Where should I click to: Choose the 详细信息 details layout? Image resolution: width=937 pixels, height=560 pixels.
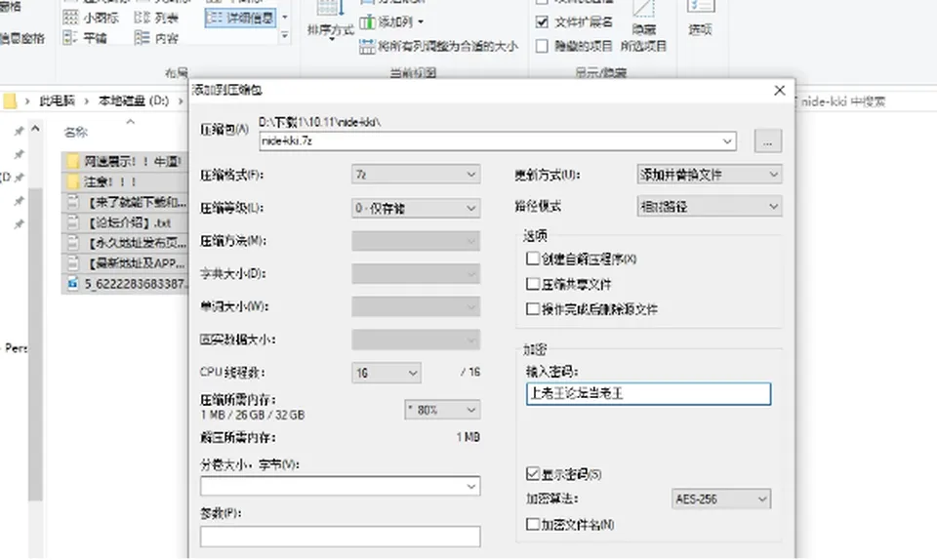coord(240,18)
